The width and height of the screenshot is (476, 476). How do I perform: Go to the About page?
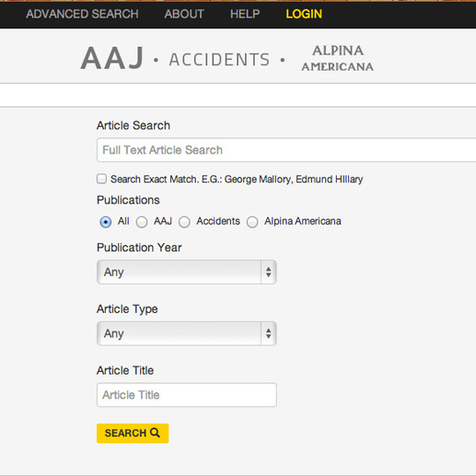tap(184, 14)
